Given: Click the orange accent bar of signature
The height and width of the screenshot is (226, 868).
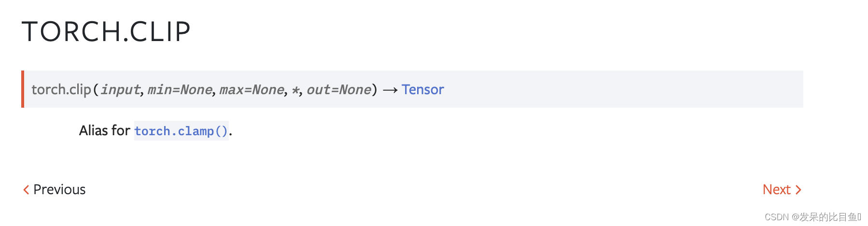Looking at the screenshot, I should [23, 89].
